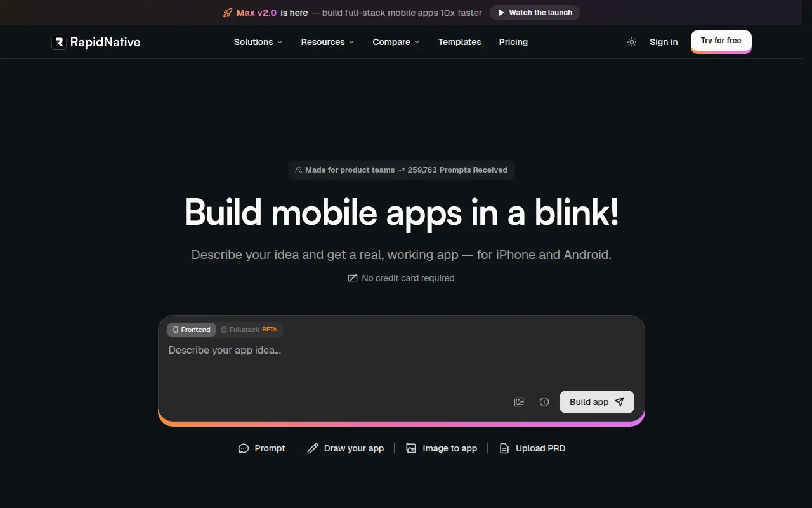This screenshot has height=508, width=812.
Task: Toggle the light/dark theme sun icon
Action: tap(632, 42)
